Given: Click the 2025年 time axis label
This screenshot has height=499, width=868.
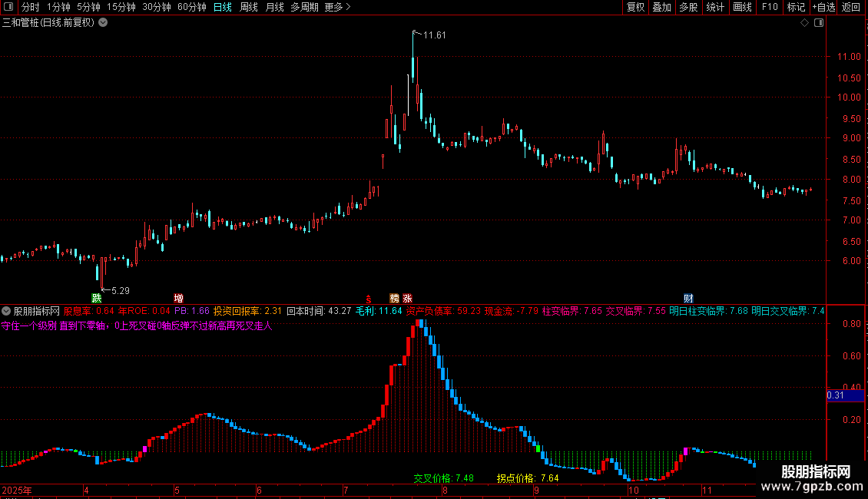Looking at the screenshot, I should coord(17,490).
